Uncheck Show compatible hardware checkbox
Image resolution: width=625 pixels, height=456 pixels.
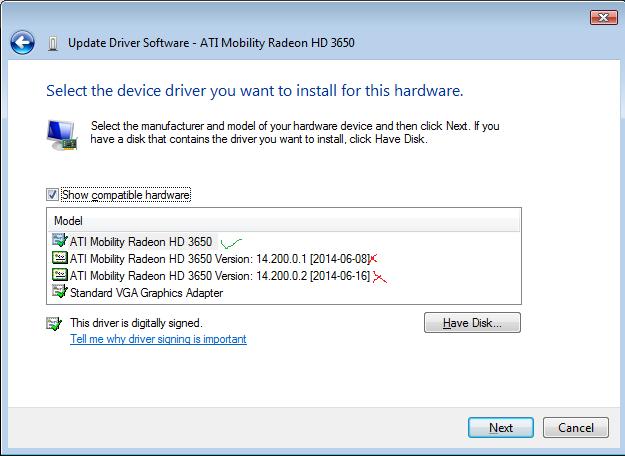tap(52, 195)
